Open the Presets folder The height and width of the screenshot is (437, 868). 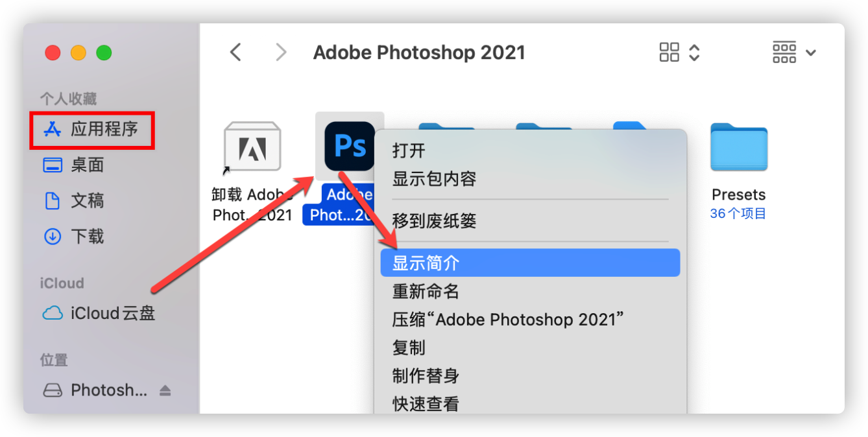click(x=738, y=148)
